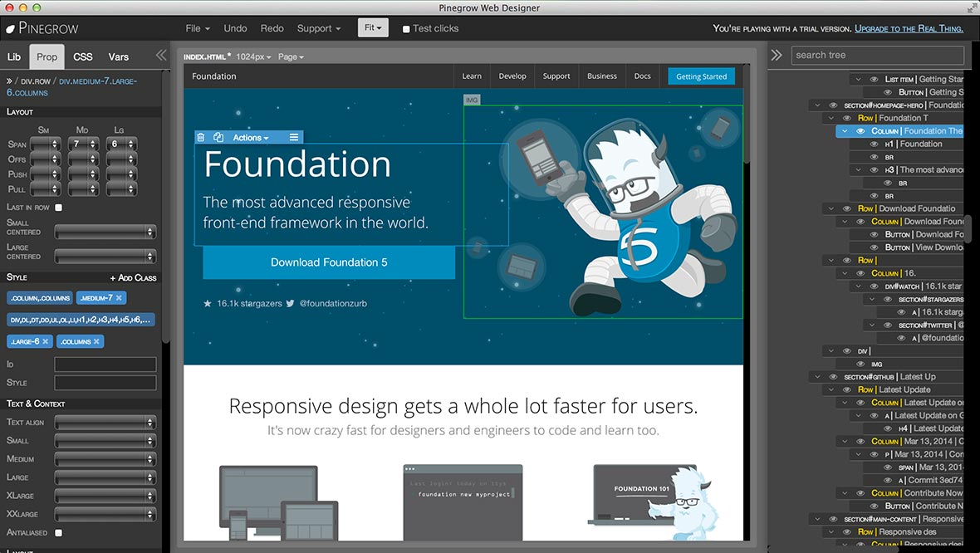Screen dimensions: 980x553
Task: Select the Prop tab
Action: [x=47, y=56]
